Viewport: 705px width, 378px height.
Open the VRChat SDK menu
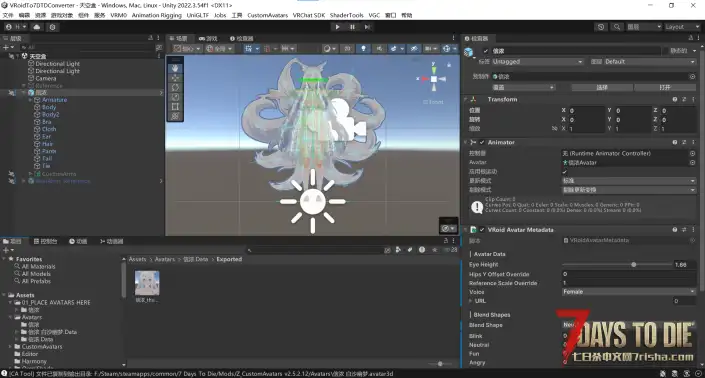tap(309, 15)
